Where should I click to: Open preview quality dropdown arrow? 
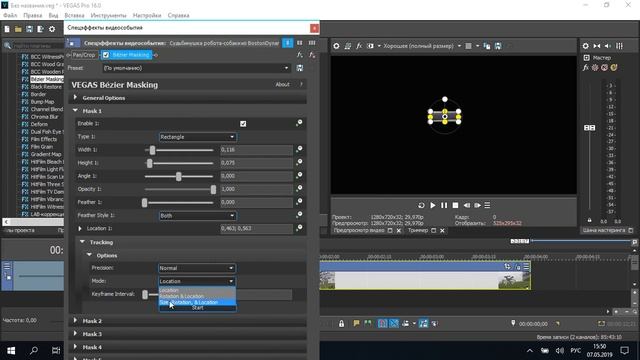point(459,46)
